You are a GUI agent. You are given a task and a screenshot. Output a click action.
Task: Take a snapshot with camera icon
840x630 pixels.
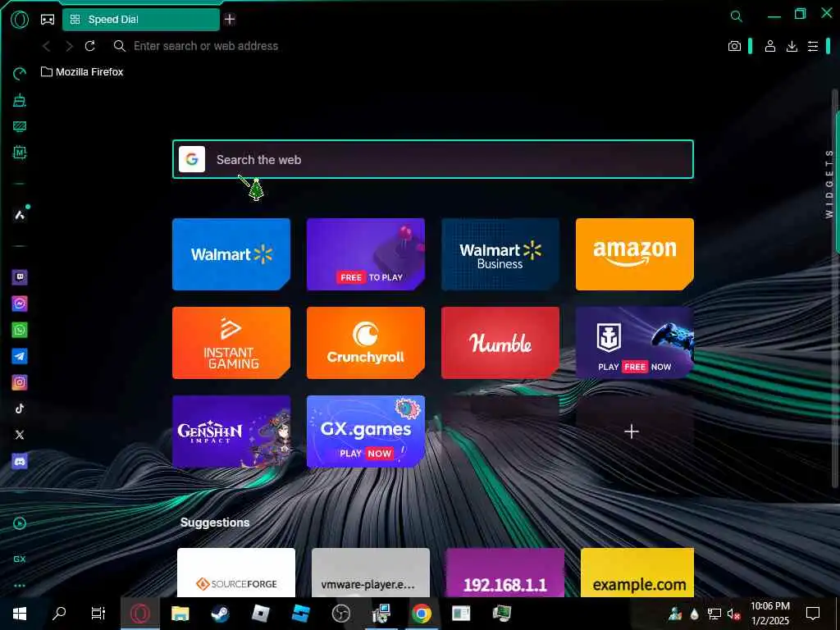(x=734, y=46)
